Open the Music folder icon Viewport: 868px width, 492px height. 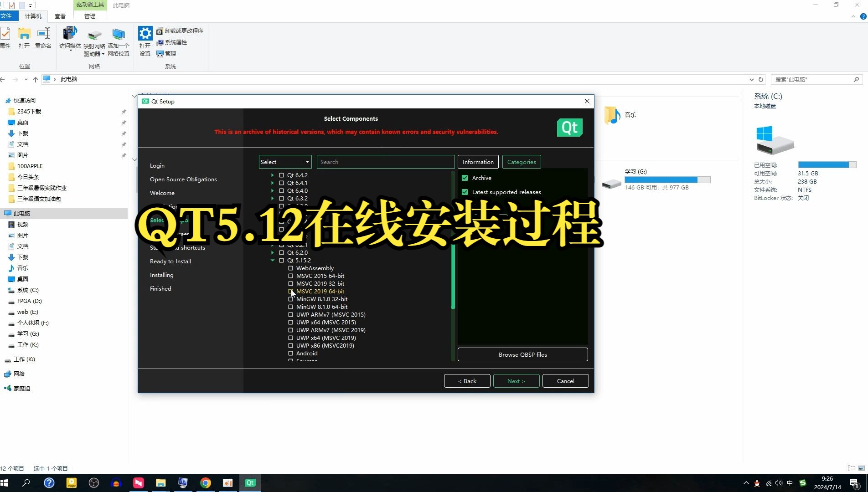pyautogui.click(x=612, y=115)
